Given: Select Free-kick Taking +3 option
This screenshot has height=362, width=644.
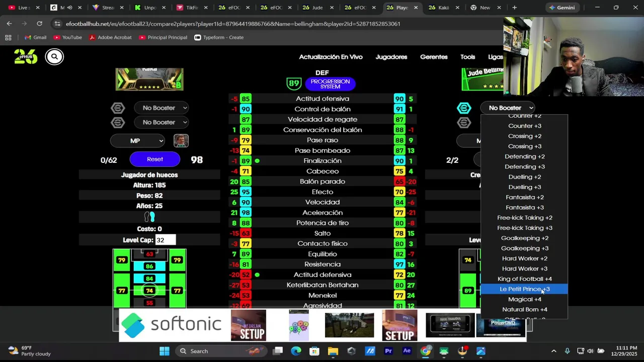Looking at the screenshot, I should (x=524, y=228).
